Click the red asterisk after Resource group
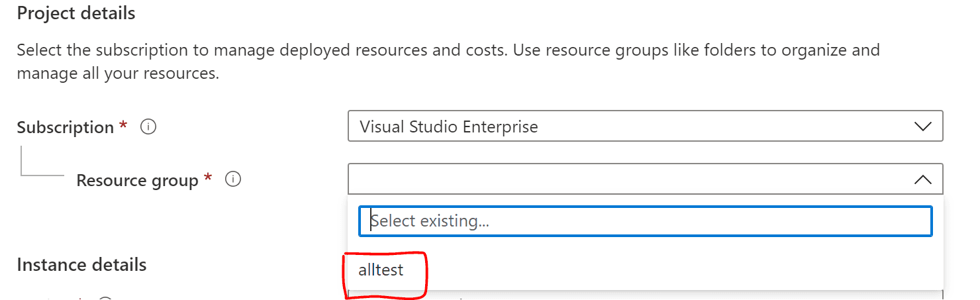 pos(208,177)
